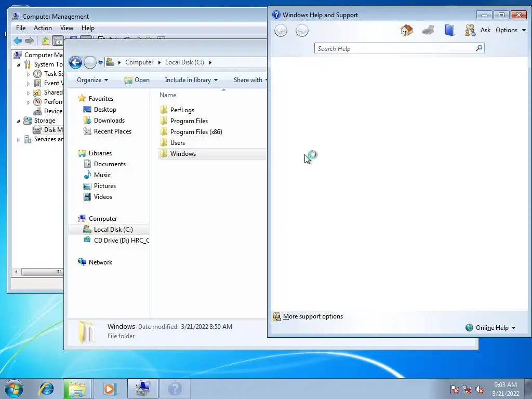Open Help home page icon
The image size is (532, 399).
tap(406, 30)
